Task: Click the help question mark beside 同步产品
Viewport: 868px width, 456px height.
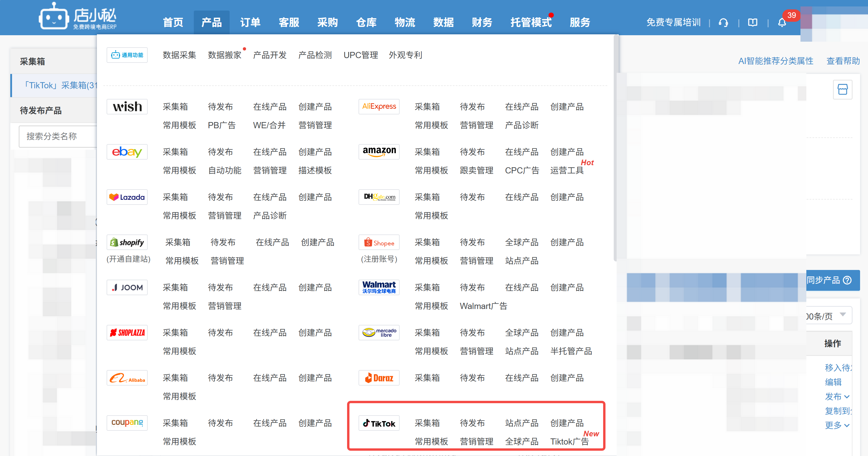Action: click(x=847, y=280)
